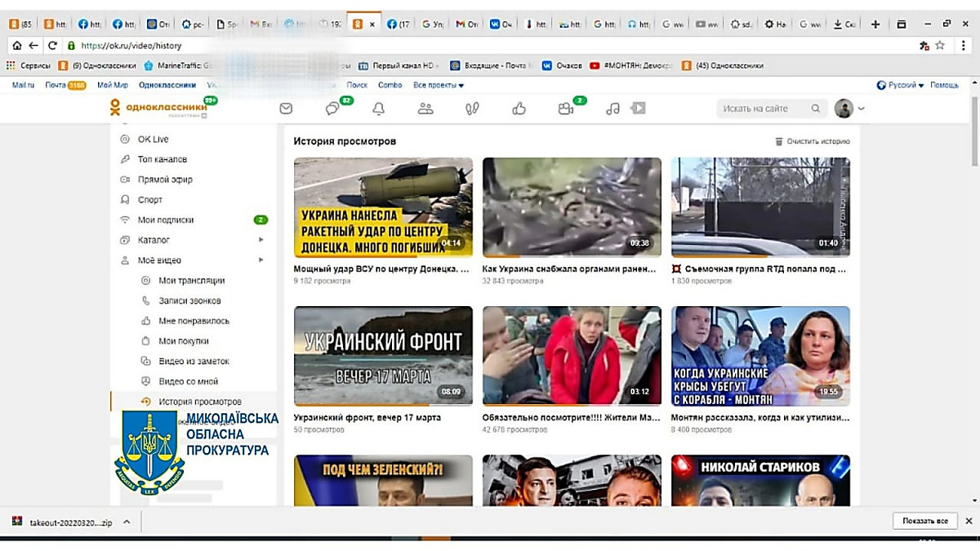Click the video camera icon with badge
Screen dimensions: 980x551
566,109
